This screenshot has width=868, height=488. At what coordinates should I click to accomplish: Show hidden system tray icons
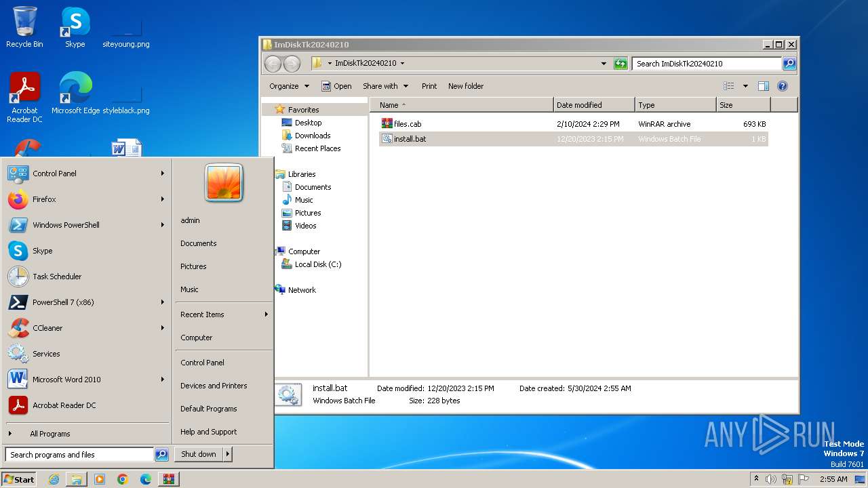click(x=756, y=479)
